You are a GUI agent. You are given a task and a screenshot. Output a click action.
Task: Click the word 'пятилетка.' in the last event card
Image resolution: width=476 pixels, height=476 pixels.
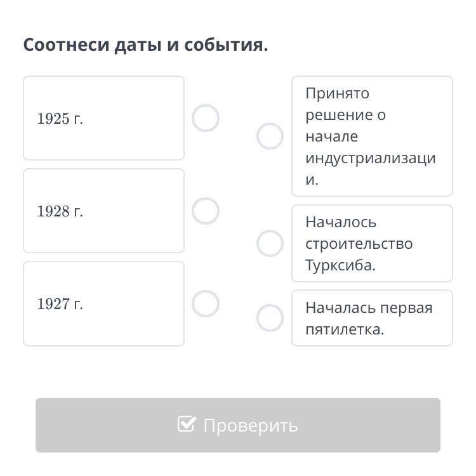pos(345,329)
